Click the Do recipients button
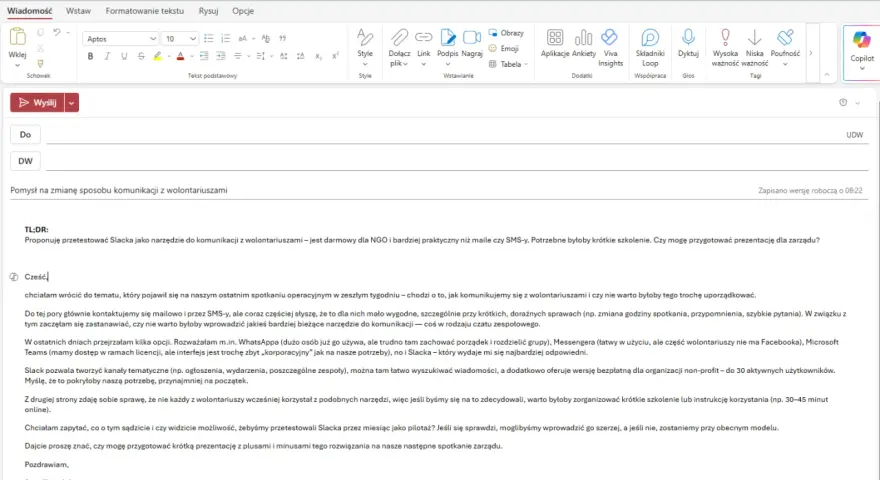The image size is (880, 480). (25, 135)
